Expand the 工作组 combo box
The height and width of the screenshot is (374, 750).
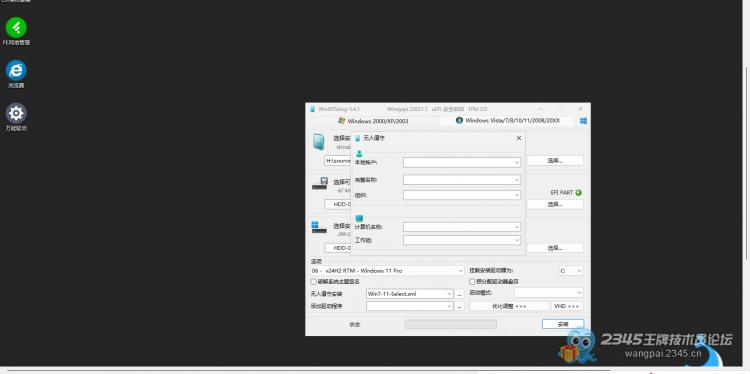[x=517, y=240]
